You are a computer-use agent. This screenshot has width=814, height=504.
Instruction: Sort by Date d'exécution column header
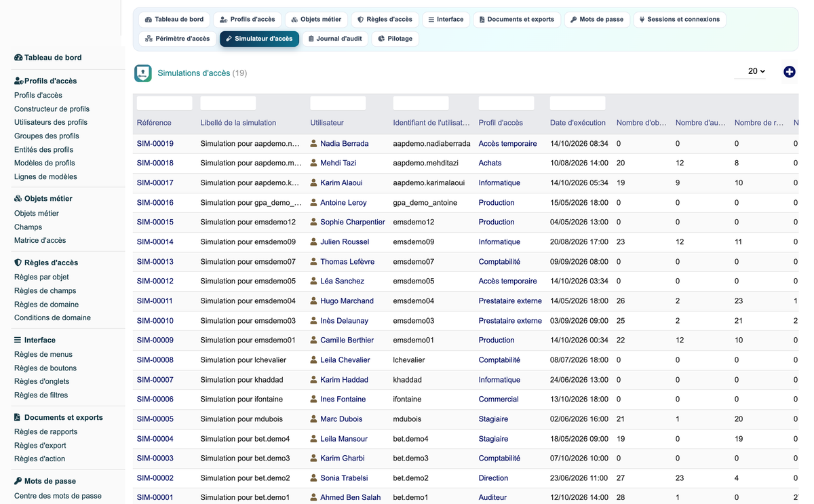578,123
